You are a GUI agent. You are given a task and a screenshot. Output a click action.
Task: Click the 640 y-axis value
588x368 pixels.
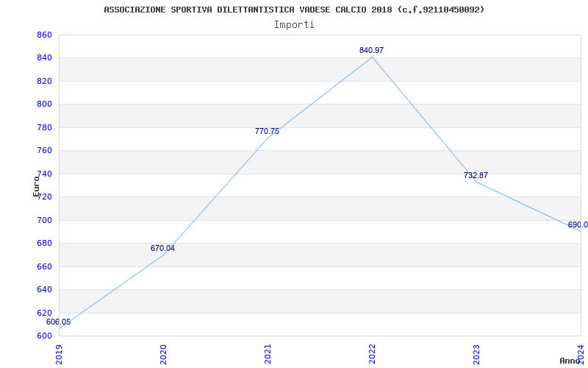(44, 289)
